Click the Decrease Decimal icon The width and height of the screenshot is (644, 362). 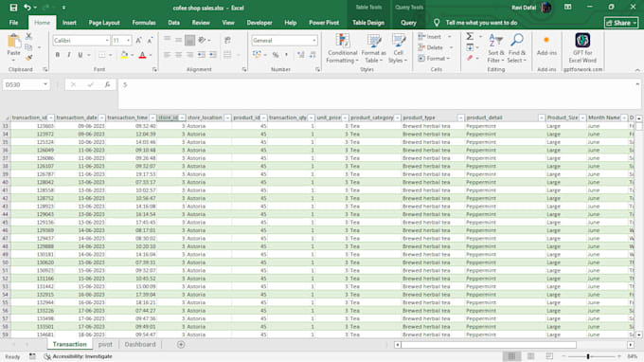tap(313, 55)
